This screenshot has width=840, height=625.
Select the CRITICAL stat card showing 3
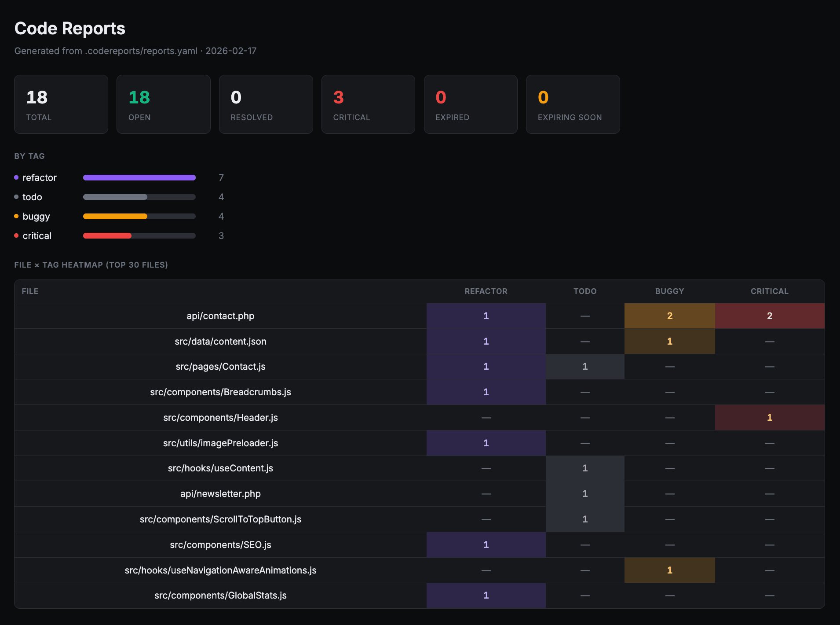pos(368,104)
